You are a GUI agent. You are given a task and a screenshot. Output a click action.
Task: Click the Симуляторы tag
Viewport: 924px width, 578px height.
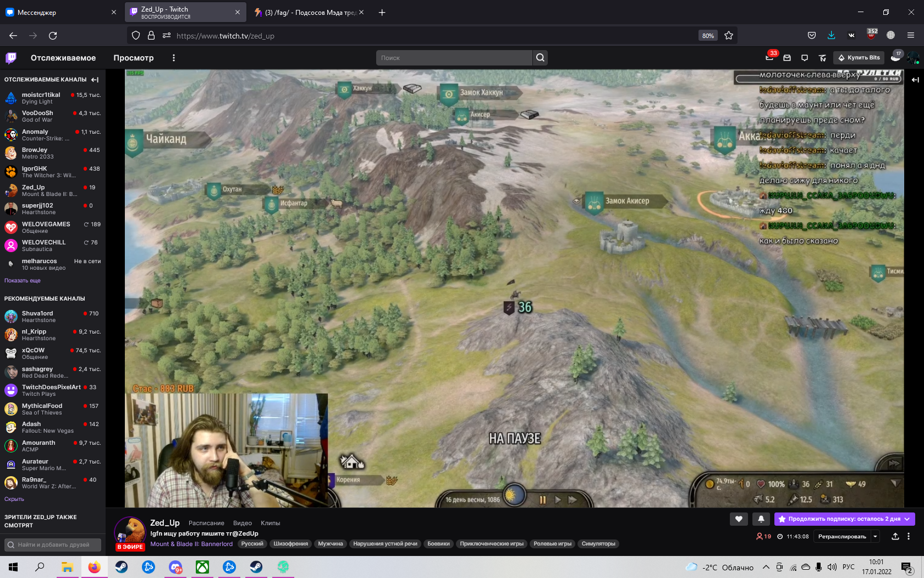point(598,544)
